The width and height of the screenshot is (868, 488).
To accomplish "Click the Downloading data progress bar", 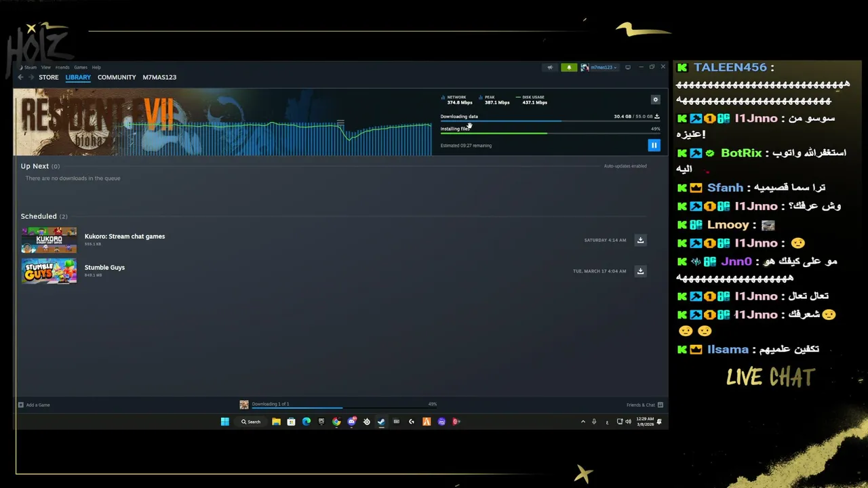I will pyautogui.click(x=550, y=121).
